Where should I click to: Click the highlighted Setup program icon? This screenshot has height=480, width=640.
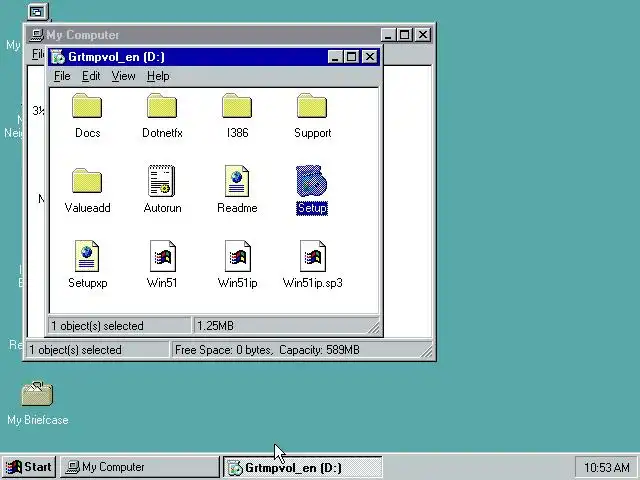click(x=311, y=181)
